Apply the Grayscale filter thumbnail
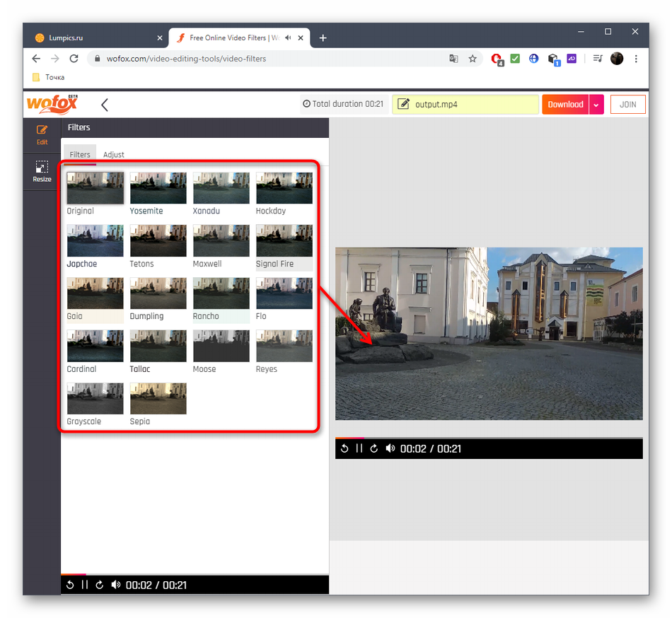 [95, 399]
